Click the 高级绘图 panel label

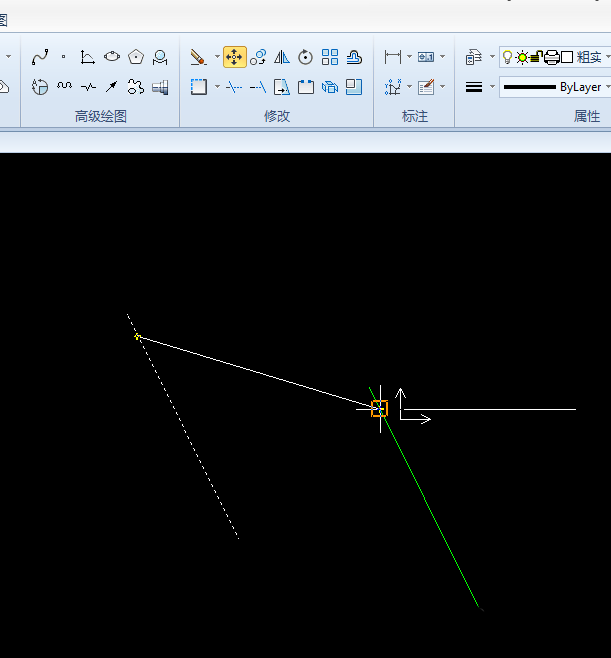click(x=101, y=116)
